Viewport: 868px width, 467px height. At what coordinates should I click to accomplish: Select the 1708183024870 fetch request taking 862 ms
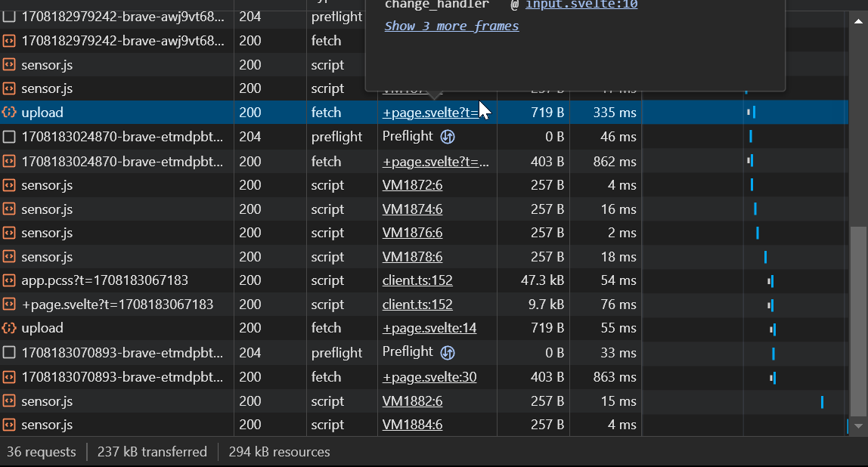122,161
